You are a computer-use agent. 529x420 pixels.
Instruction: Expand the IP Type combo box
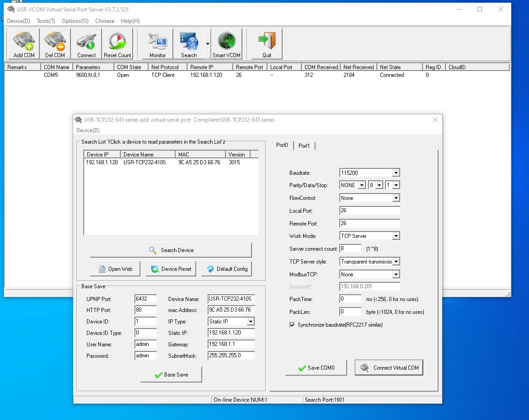(x=251, y=322)
